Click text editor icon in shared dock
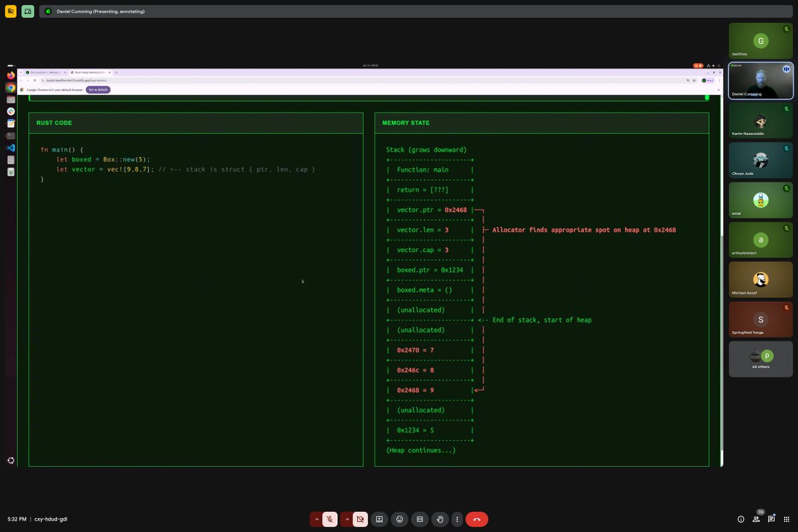The height and width of the screenshot is (532, 798). click(x=11, y=124)
